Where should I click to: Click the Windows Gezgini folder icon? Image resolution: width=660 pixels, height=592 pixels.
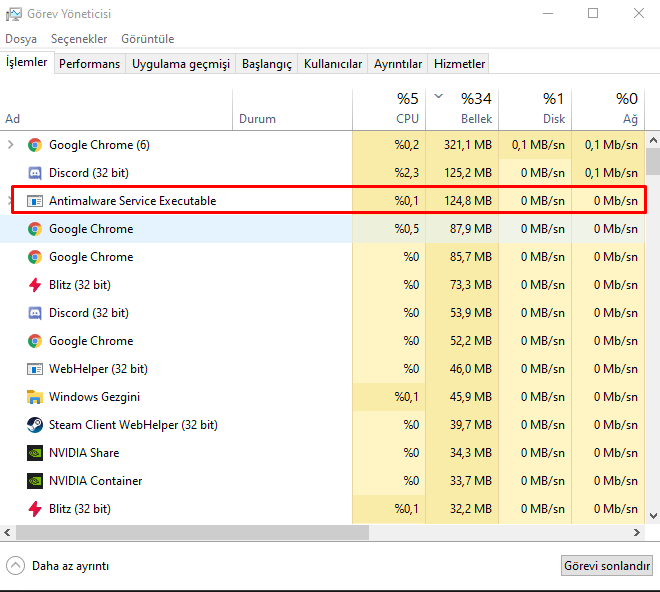coord(35,397)
